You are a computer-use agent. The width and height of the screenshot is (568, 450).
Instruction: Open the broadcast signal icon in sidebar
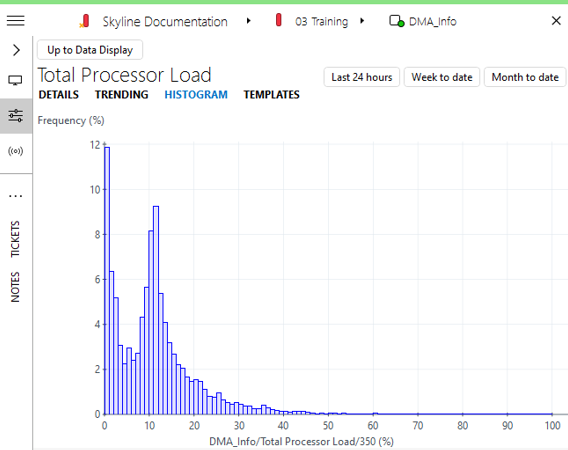tap(16, 151)
